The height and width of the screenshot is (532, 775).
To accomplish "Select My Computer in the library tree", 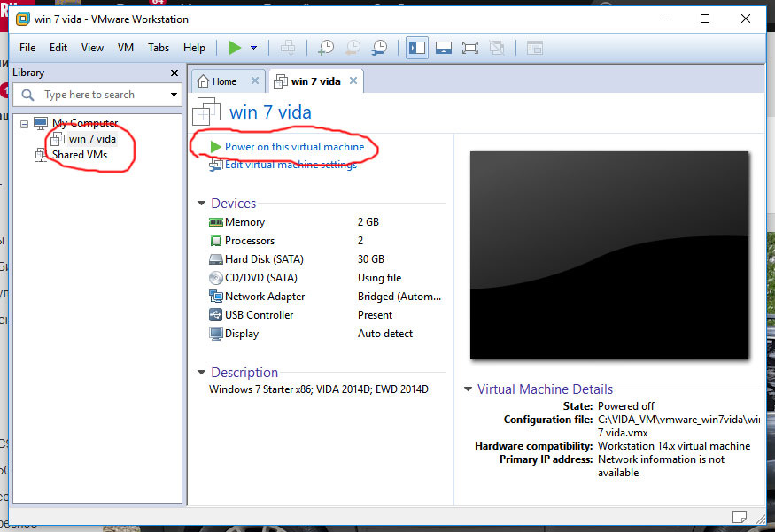I will pos(84,122).
